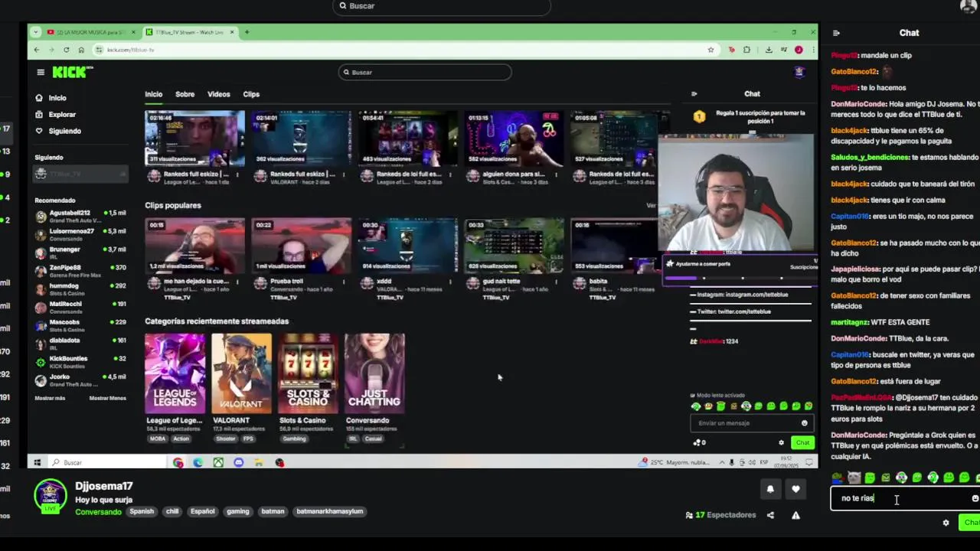This screenshot has height=551, width=980.
Task: Open the Clips tab
Action: tap(251, 94)
